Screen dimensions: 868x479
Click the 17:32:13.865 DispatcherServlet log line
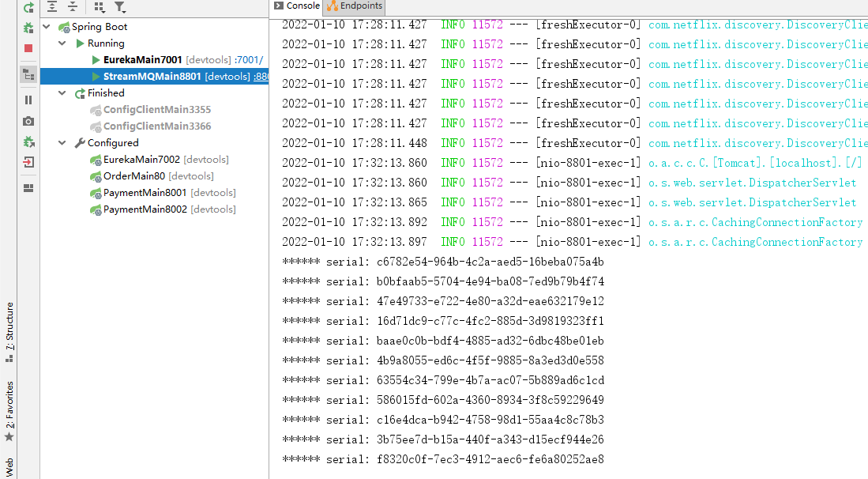(569, 202)
